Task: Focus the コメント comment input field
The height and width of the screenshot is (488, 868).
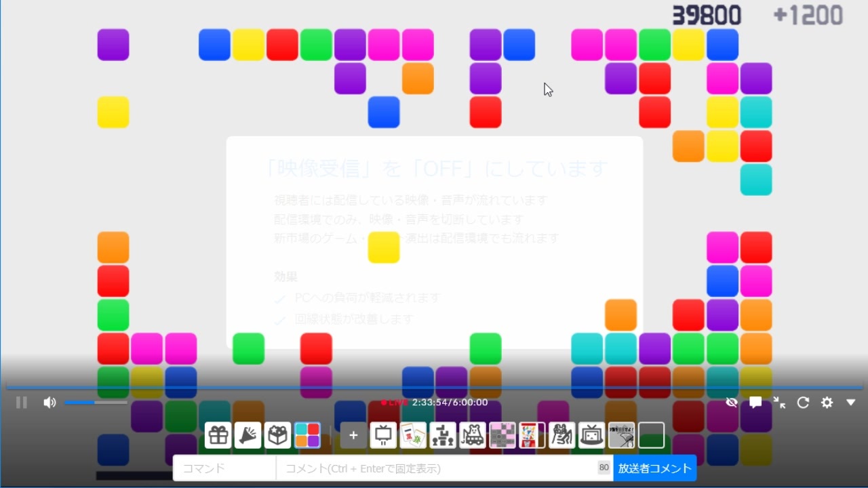Action: click(x=444, y=468)
